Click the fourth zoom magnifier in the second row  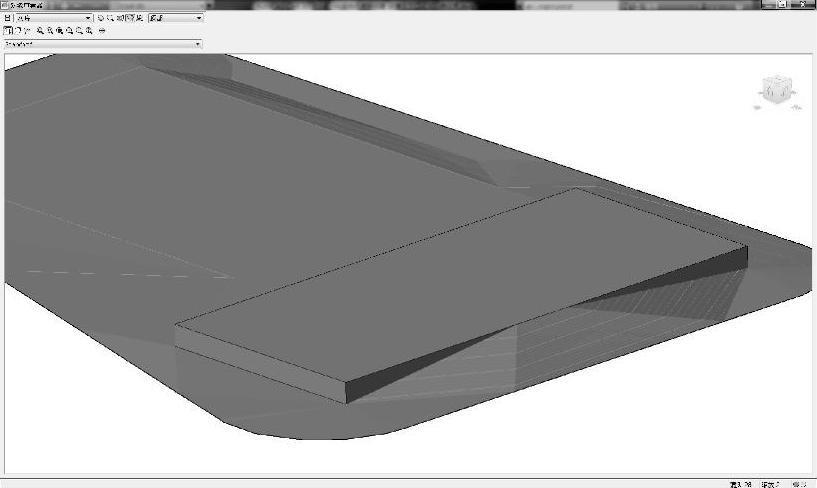[69, 31]
